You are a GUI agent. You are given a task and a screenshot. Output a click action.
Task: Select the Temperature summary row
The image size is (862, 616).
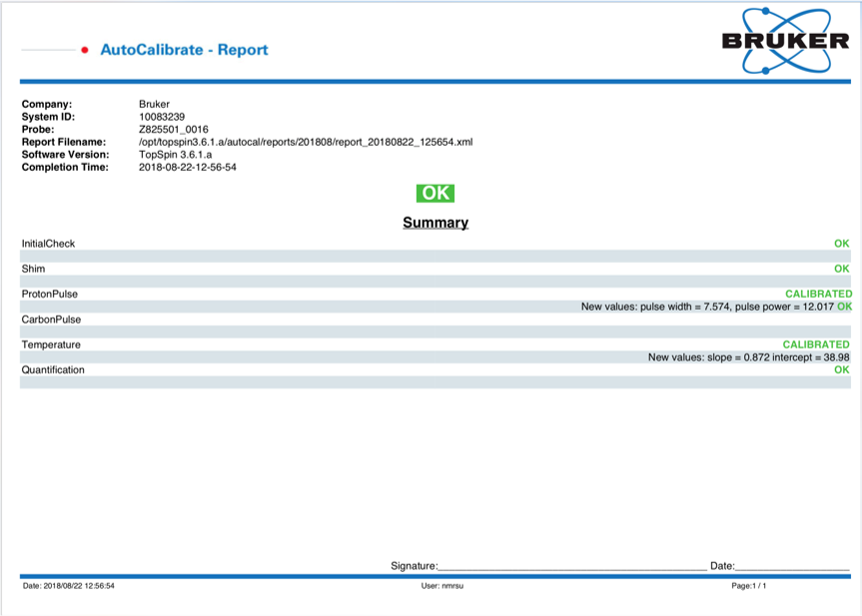point(48,343)
